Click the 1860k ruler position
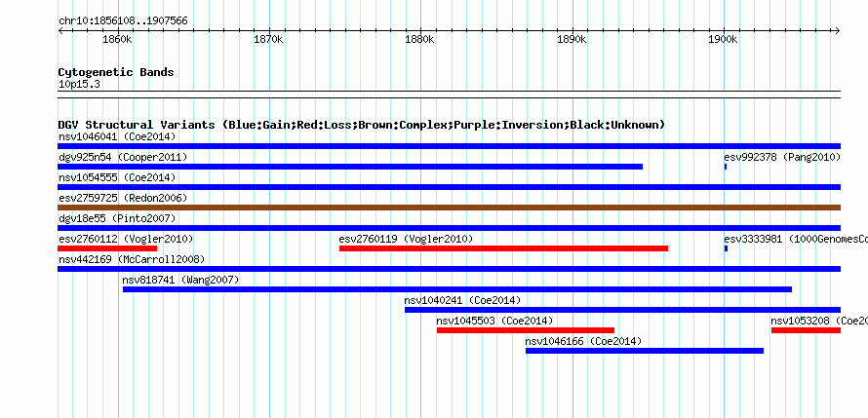 [x=117, y=40]
